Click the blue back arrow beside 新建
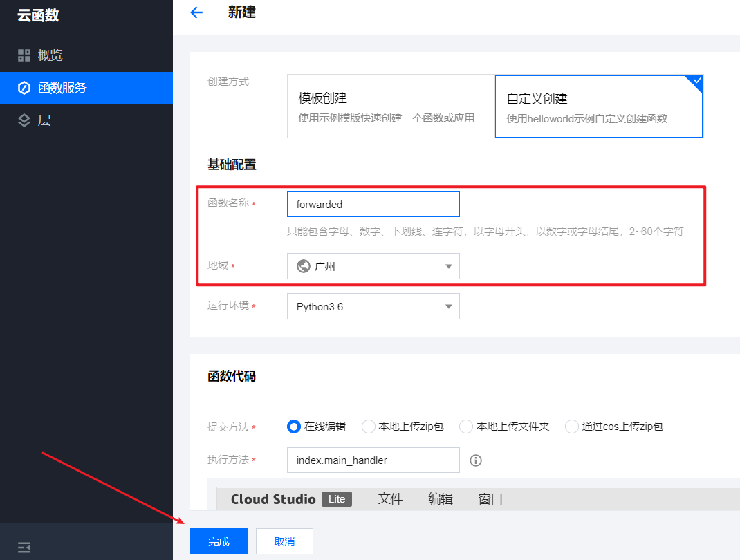The image size is (740, 560). coord(196,12)
